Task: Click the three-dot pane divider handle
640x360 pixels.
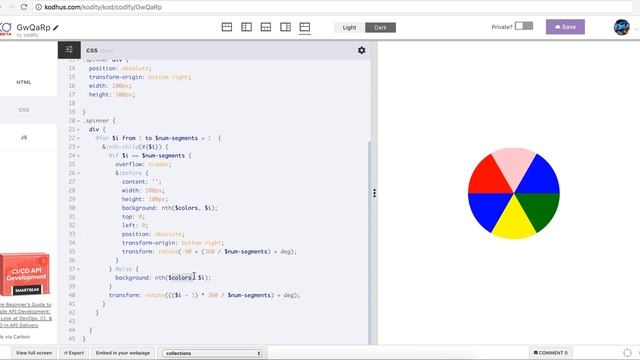Action: (374, 193)
